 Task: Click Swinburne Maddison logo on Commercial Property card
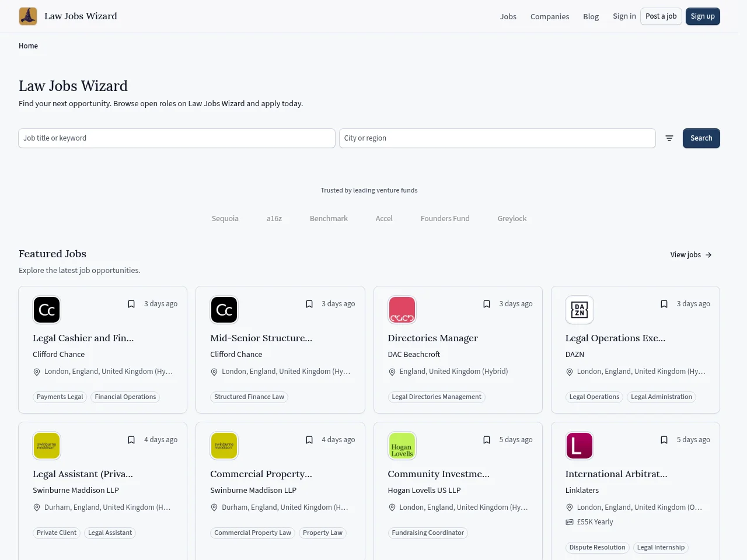224,446
